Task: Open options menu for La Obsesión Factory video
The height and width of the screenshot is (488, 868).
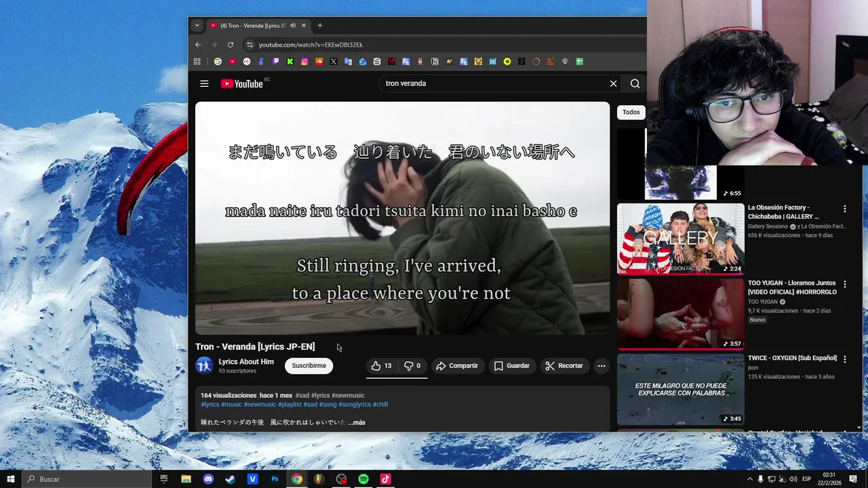Action: pos(844,209)
